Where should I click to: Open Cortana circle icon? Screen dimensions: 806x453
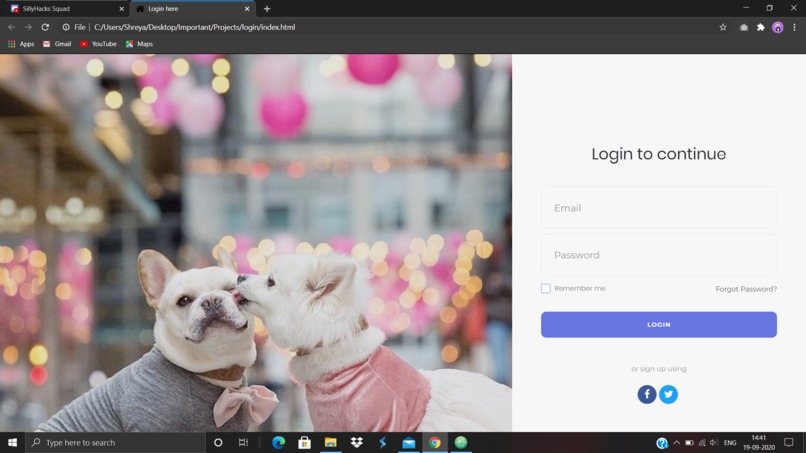pos(218,442)
